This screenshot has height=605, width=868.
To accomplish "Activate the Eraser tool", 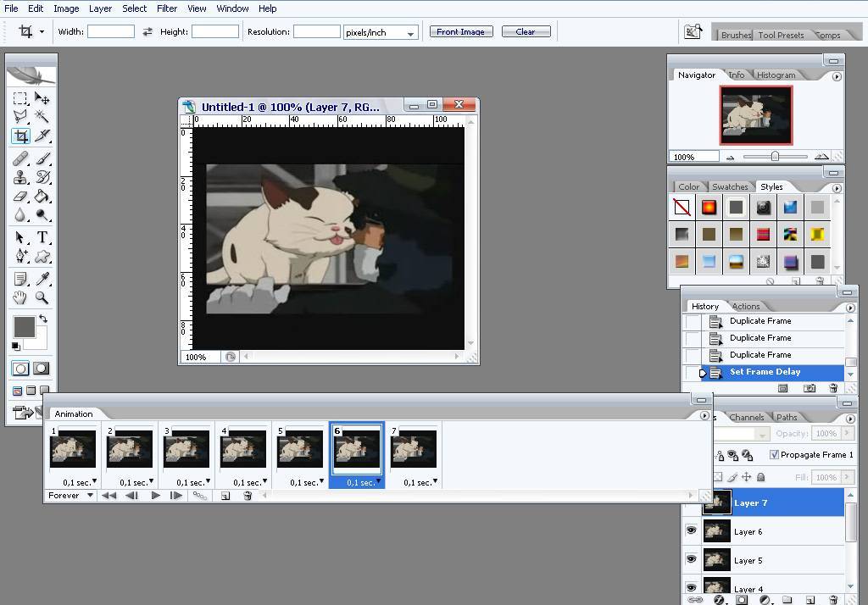I will (20, 197).
